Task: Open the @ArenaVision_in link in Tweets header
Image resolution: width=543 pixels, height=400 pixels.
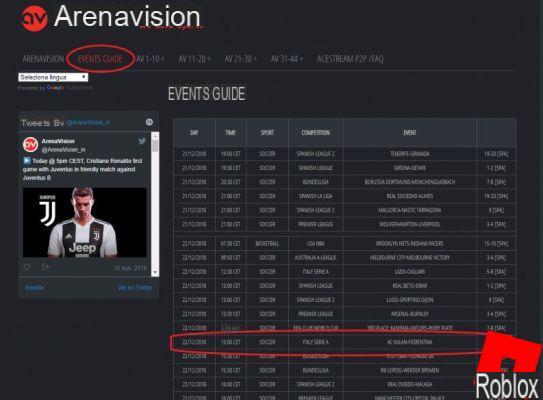Action: pos(89,123)
